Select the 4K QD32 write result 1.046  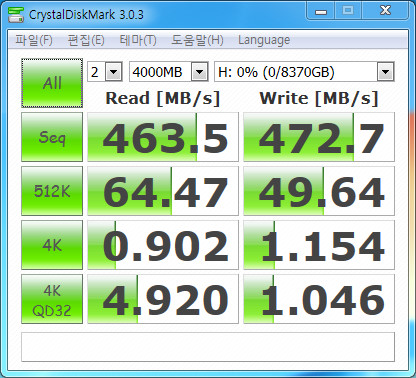[x=319, y=299]
